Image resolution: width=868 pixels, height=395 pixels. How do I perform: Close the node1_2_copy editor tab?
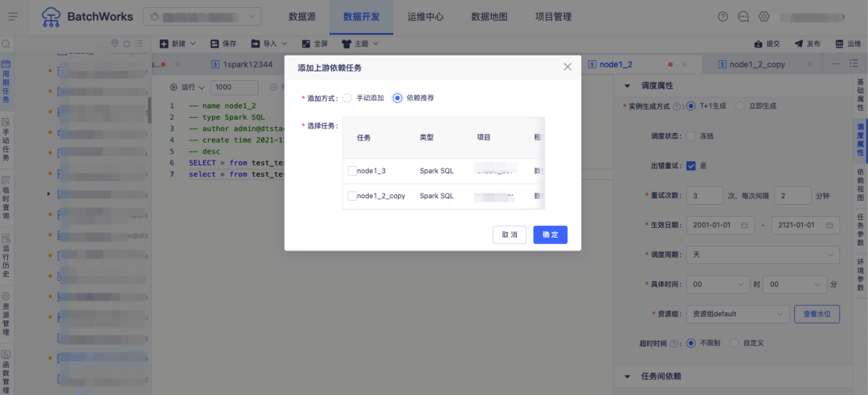click(x=812, y=65)
